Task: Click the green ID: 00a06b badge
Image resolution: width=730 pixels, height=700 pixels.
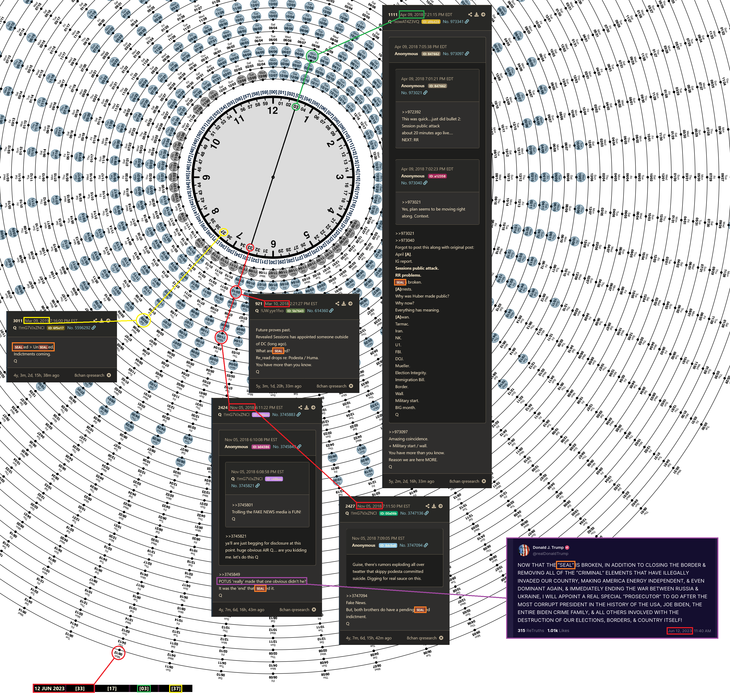Action: [389, 513]
